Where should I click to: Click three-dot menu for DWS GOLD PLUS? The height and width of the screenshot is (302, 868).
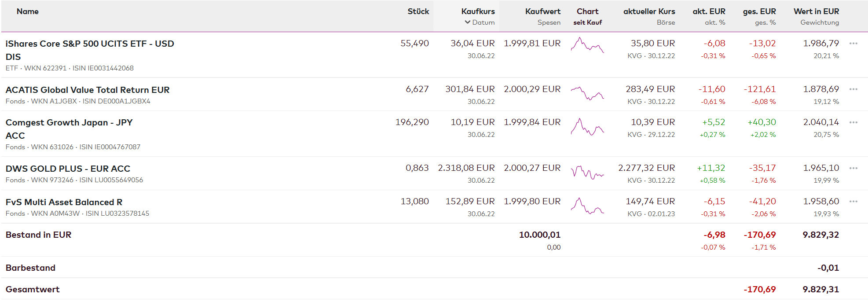[x=853, y=168]
